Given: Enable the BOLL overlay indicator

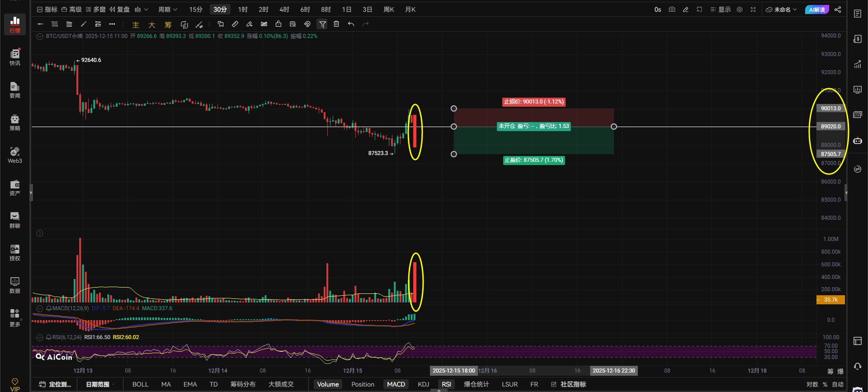Looking at the screenshot, I should pos(140,384).
